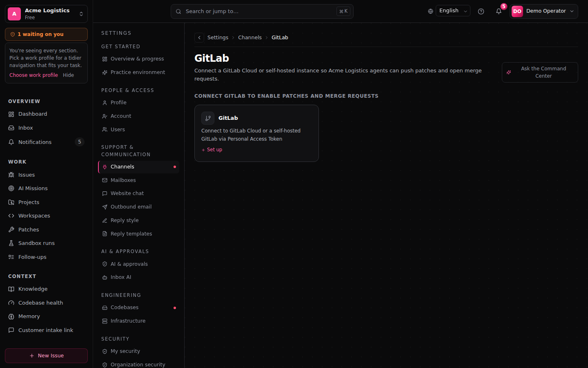
Task: Open Patches wrench icon
Action: [11, 230]
